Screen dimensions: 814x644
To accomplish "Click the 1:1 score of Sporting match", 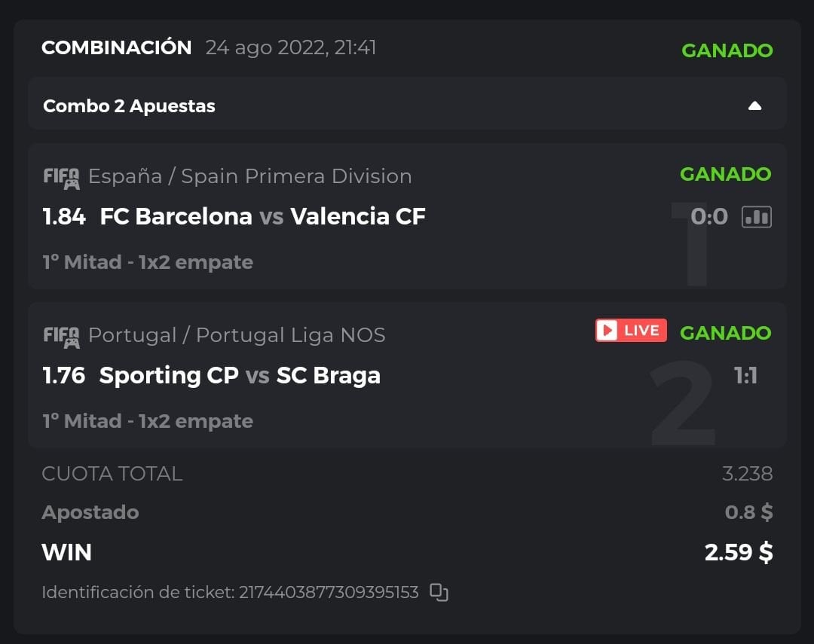I will click(745, 375).
